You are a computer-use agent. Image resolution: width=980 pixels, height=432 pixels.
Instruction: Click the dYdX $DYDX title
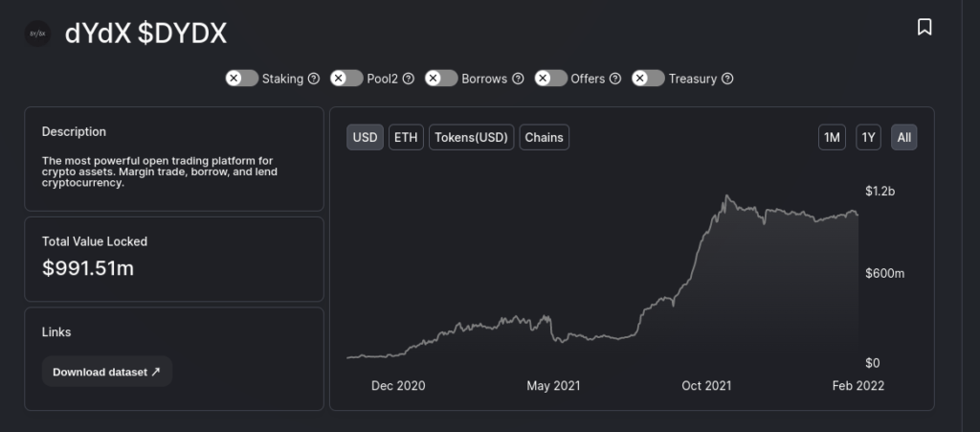tap(145, 34)
